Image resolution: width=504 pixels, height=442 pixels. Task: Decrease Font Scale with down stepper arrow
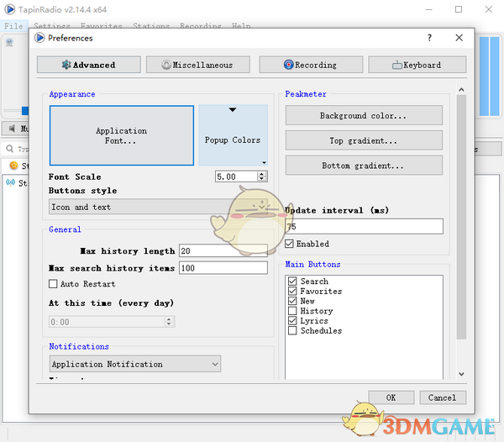click(262, 179)
